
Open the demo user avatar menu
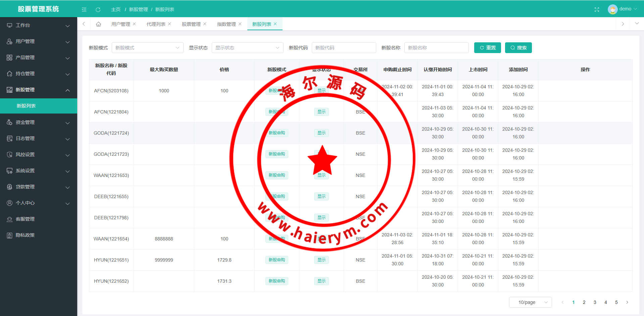click(622, 9)
